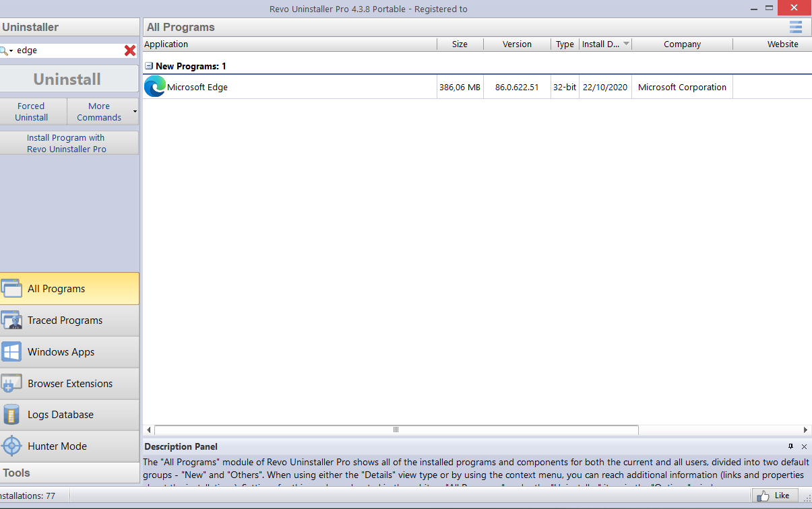Open the search options magnifier dropdown

point(6,50)
